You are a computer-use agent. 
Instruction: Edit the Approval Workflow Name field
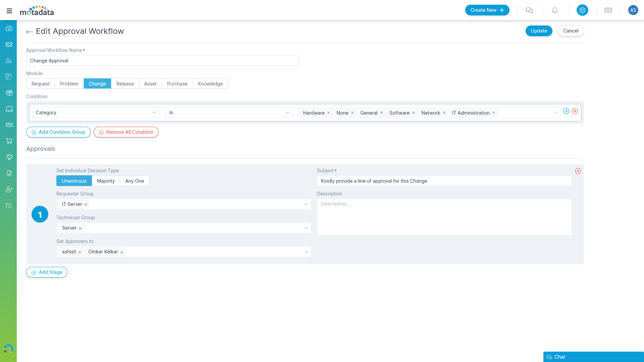163,60
